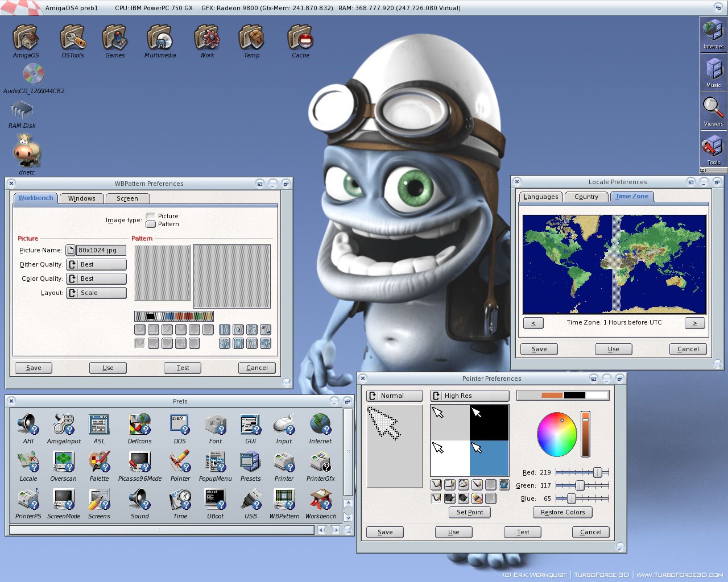Move time zone to previous with < button
Image resolution: width=728 pixels, height=582 pixels.
coord(533,323)
